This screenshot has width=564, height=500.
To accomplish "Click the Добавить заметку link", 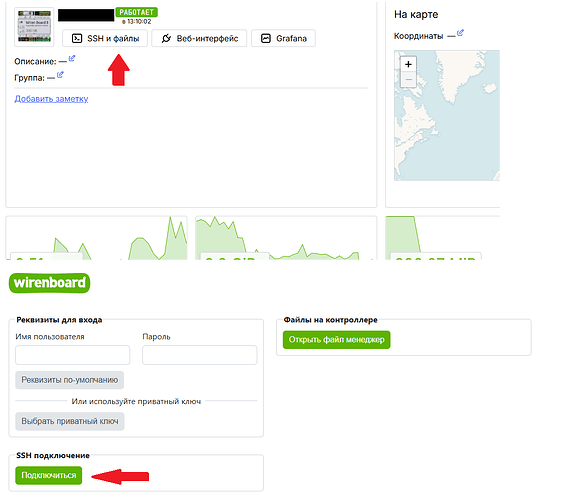I will (x=51, y=99).
